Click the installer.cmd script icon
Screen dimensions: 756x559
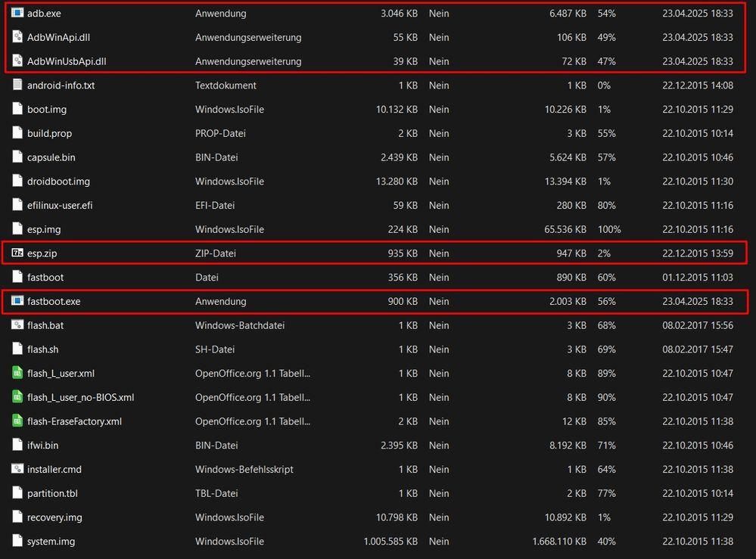point(18,469)
